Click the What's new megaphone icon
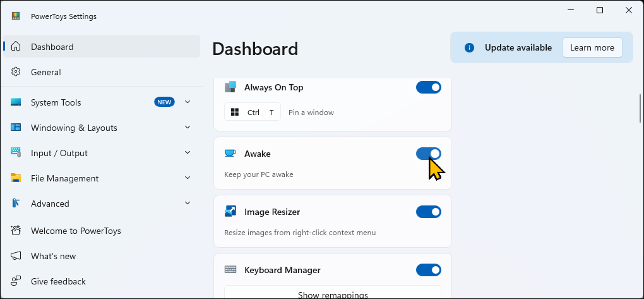This screenshot has width=644, height=299. pos(16,256)
